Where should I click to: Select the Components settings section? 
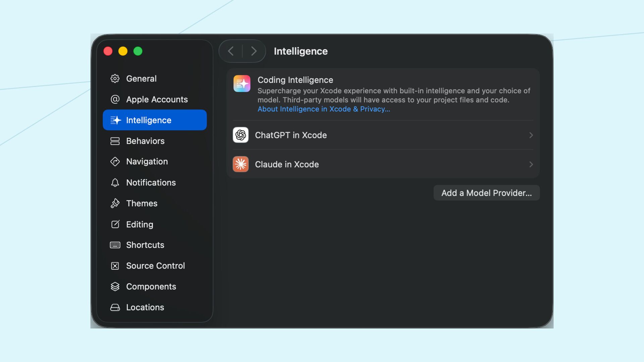coord(151,287)
